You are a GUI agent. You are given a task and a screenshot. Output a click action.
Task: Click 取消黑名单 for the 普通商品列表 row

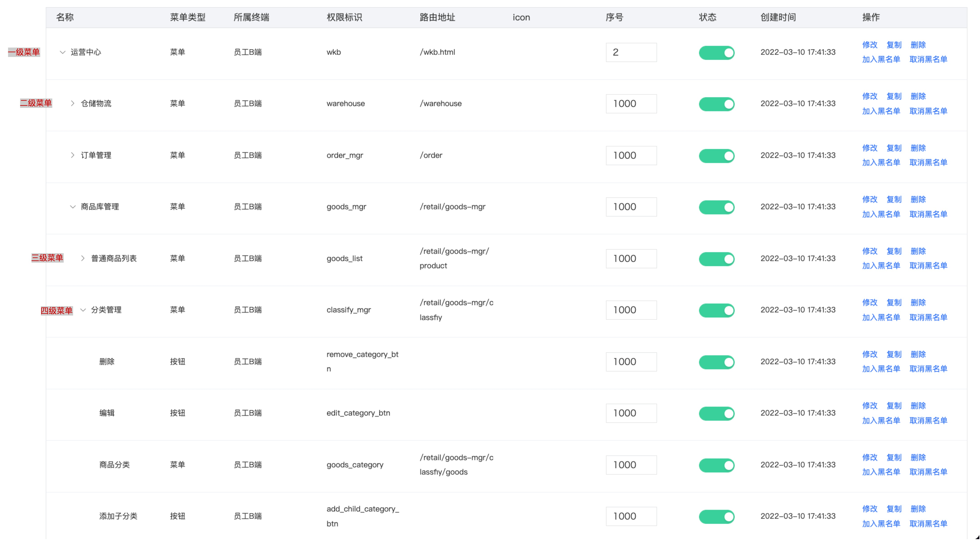coord(928,266)
